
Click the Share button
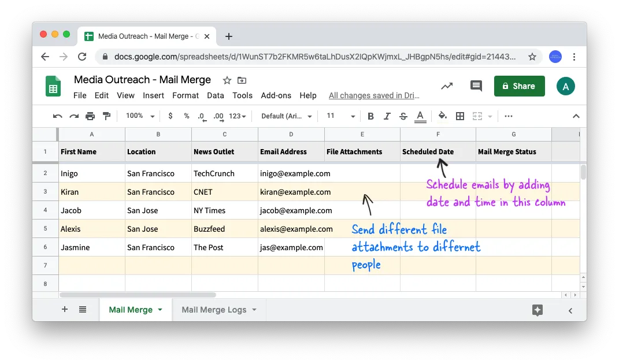[x=518, y=86]
